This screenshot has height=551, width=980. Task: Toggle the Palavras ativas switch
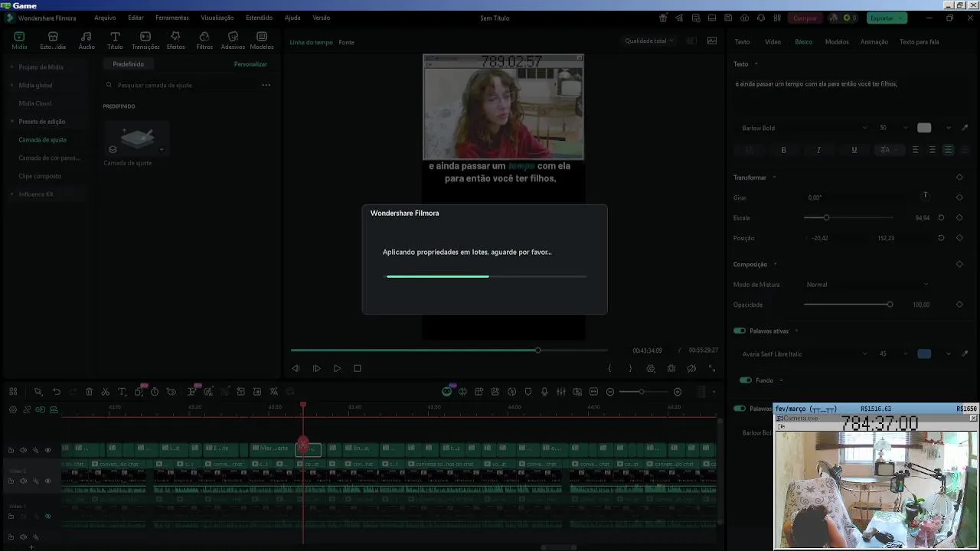[740, 331]
